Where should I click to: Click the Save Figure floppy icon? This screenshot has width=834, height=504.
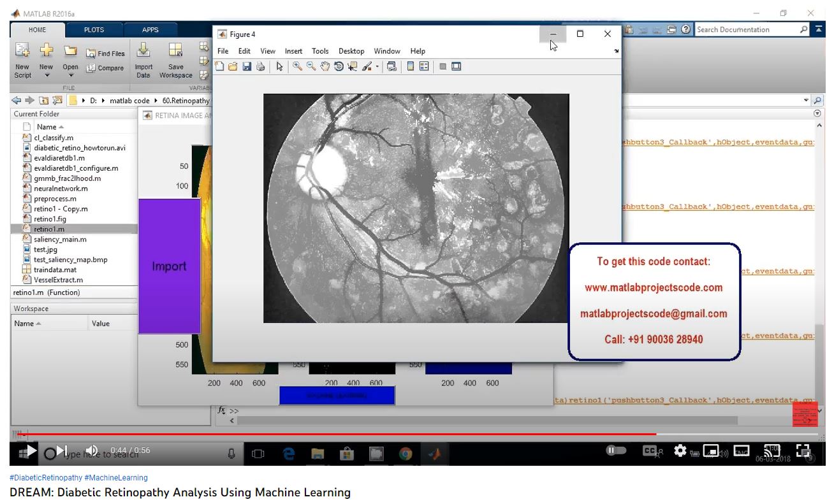247,66
